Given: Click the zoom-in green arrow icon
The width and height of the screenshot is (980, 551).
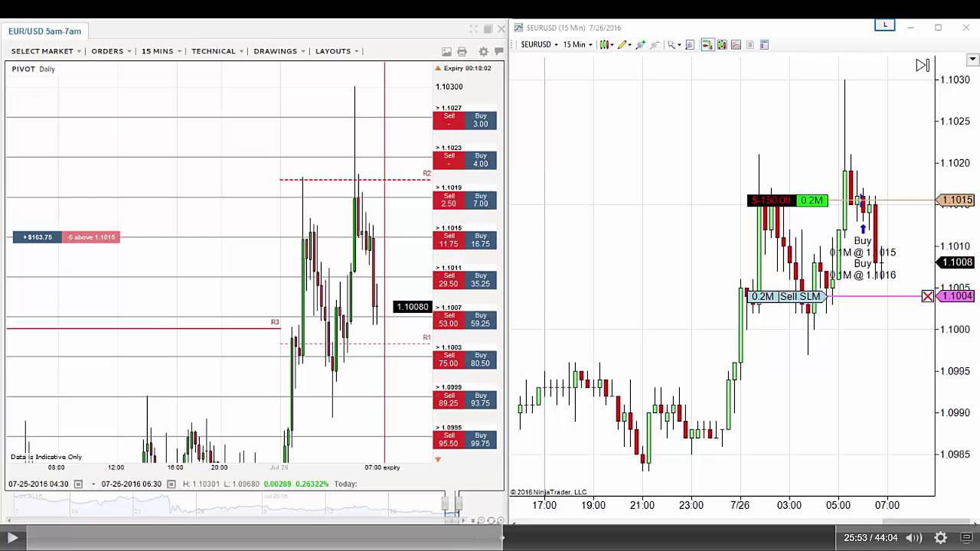Looking at the screenshot, I should click(640, 44).
